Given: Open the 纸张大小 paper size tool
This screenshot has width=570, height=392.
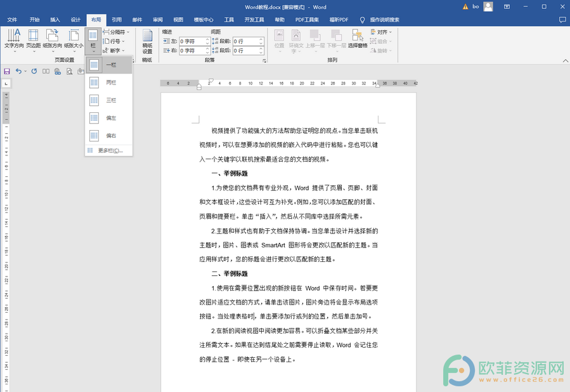Looking at the screenshot, I should [74, 39].
